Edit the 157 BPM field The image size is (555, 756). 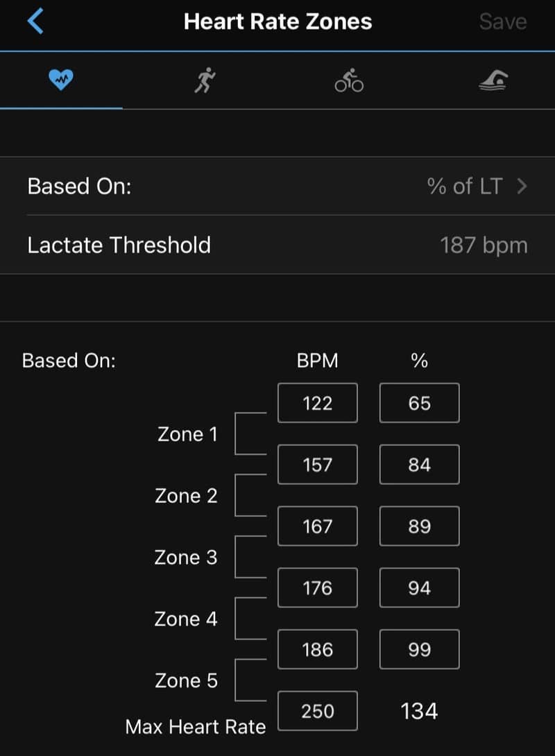318,465
